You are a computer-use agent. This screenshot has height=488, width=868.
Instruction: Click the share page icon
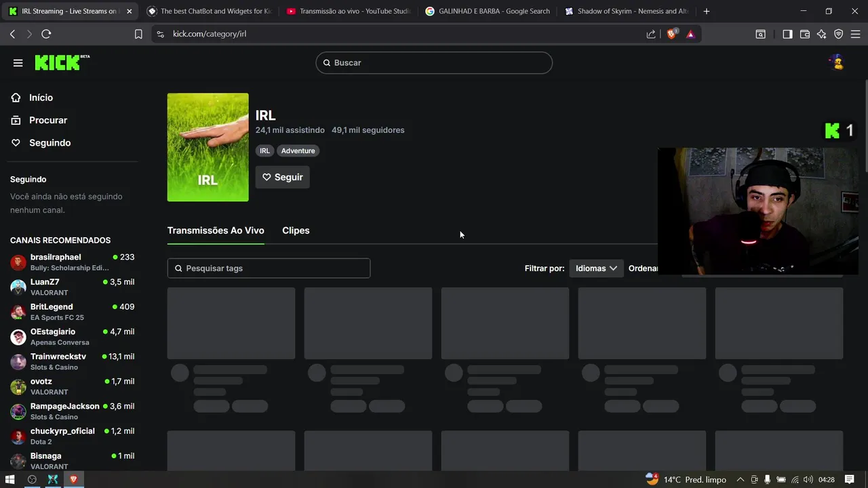coord(651,34)
